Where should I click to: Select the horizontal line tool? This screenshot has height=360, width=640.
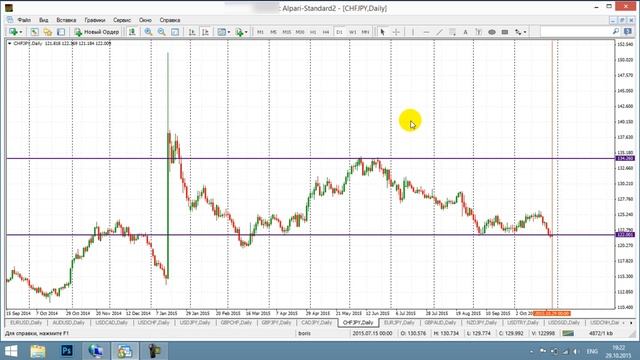coord(426,32)
